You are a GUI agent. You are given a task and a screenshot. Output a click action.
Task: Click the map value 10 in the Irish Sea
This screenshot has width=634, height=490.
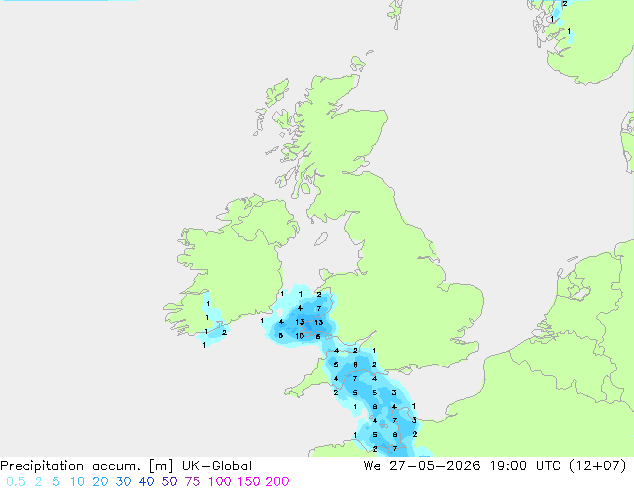point(300,336)
